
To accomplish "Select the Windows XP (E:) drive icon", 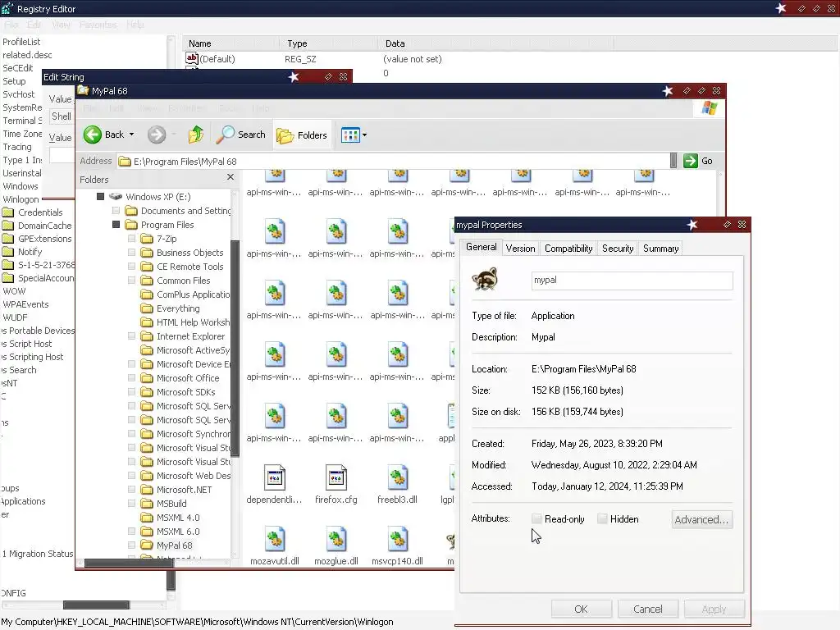I will 116,197.
